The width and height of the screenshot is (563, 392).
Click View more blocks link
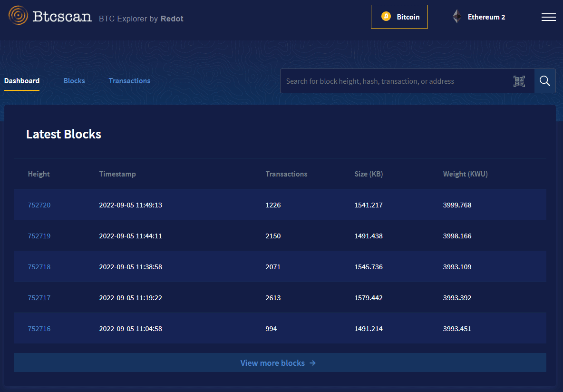272,363
